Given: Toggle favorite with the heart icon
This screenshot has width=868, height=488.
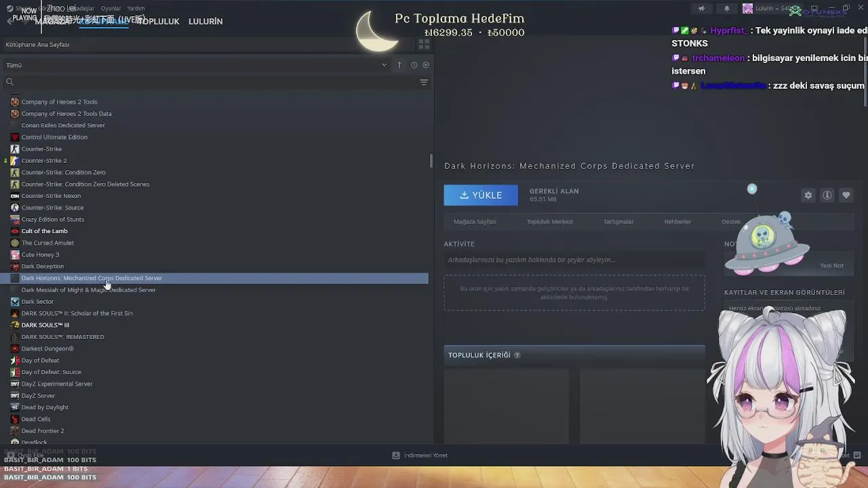Looking at the screenshot, I should (x=846, y=195).
